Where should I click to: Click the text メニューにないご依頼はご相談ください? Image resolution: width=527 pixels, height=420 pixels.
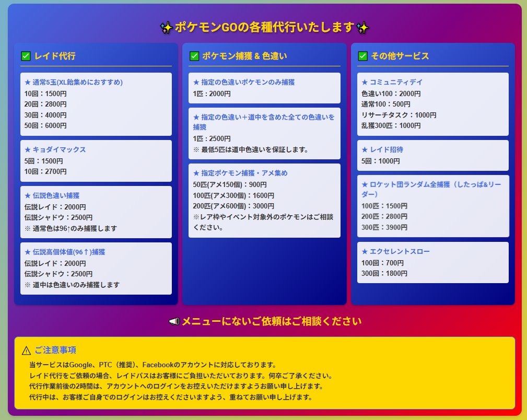pos(272,321)
